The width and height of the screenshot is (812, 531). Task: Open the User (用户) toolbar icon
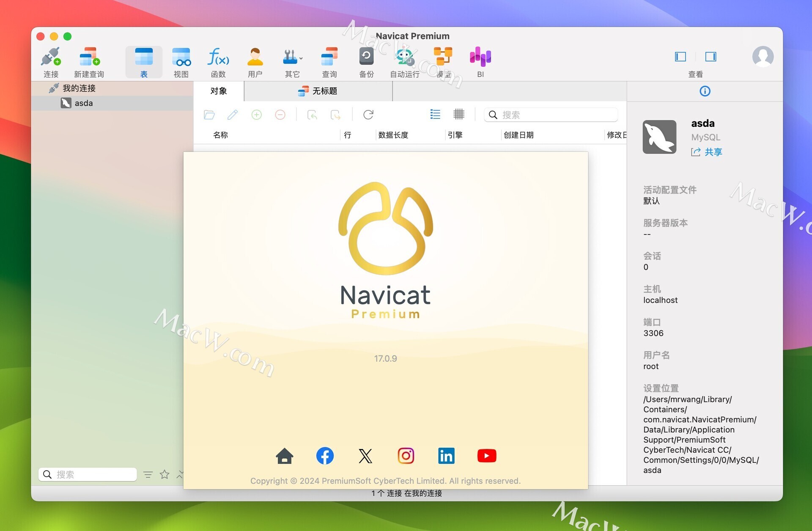(x=255, y=62)
